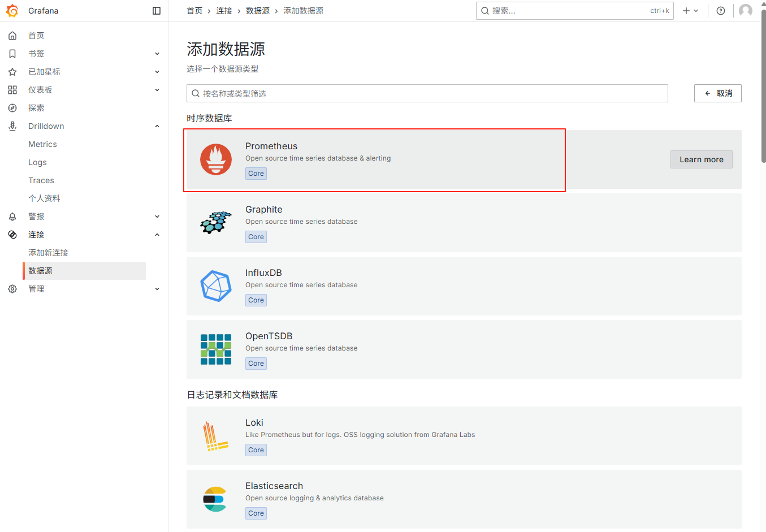Viewport: 766px width, 532px height.
Task: Click the Prometheus flame logo
Action: (x=216, y=159)
